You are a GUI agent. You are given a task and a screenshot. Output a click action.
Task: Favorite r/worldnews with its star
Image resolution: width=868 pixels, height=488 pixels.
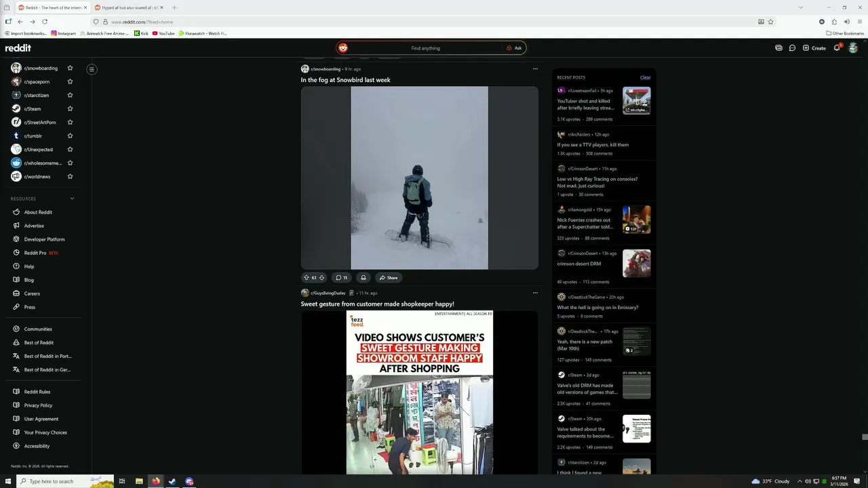click(x=70, y=177)
